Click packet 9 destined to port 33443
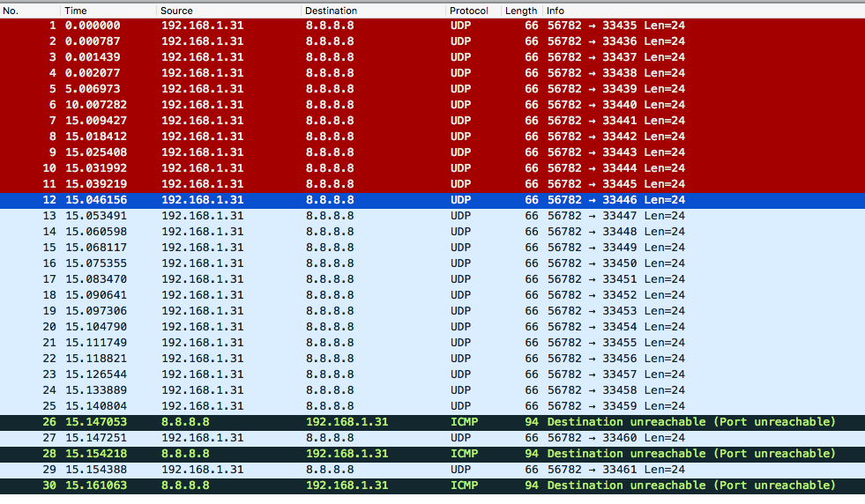Image resolution: width=865 pixels, height=504 pixels. click(353, 152)
